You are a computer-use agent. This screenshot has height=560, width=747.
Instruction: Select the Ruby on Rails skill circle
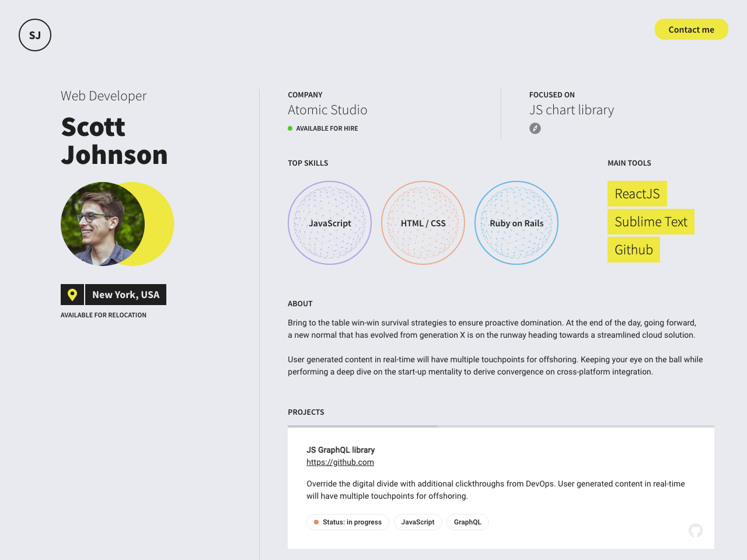click(516, 223)
